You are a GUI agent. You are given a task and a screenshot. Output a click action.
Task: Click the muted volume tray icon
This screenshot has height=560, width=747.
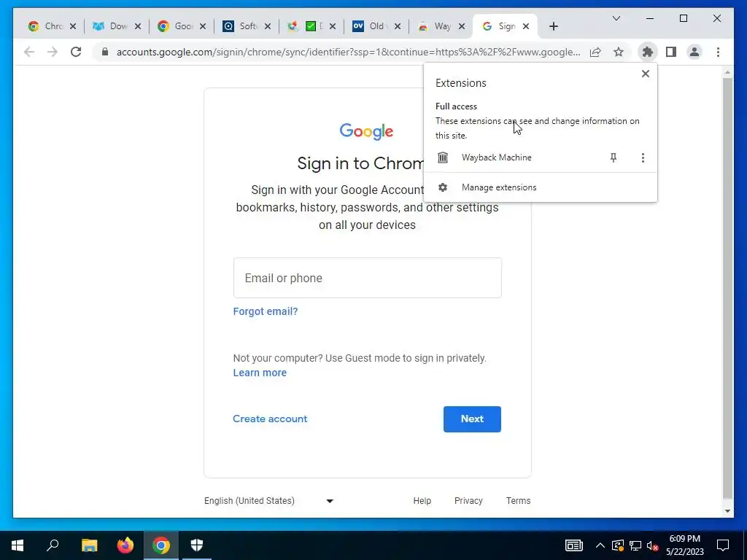pyautogui.click(x=653, y=545)
